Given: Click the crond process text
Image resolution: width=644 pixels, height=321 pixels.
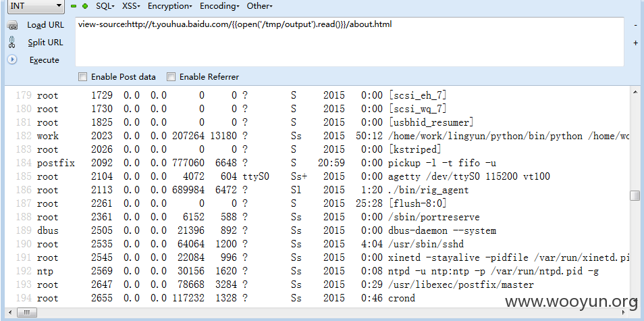Looking at the screenshot, I should [402, 299].
